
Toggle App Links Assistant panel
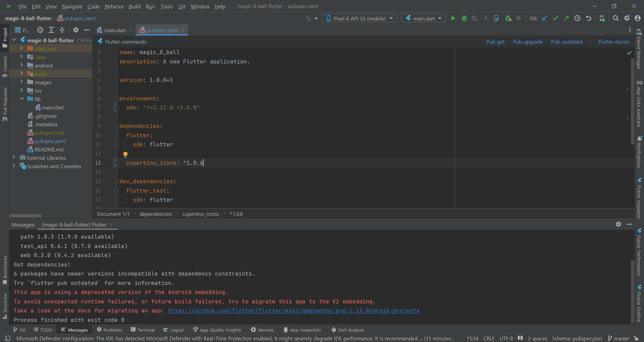pos(639,104)
